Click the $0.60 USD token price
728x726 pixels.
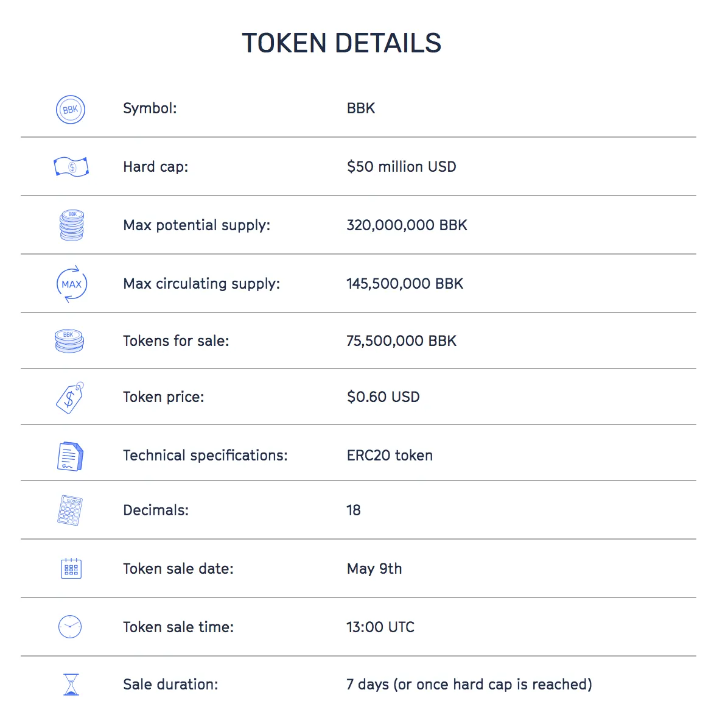(x=383, y=397)
